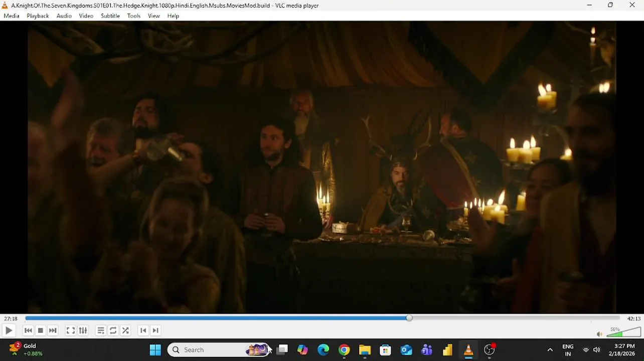Open the Playback menu
644x361 pixels.
[x=38, y=16]
